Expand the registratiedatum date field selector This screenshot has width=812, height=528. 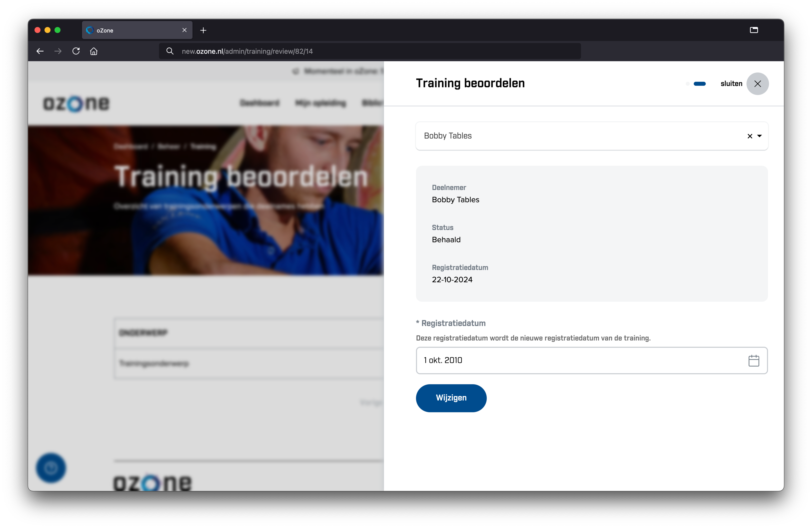tap(754, 360)
